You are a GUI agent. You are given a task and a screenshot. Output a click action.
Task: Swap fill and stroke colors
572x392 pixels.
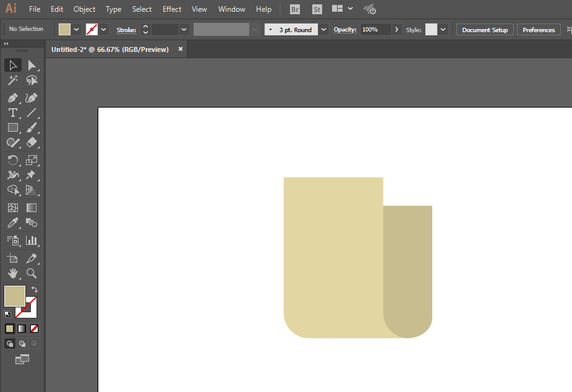pyautogui.click(x=34, y=289)
